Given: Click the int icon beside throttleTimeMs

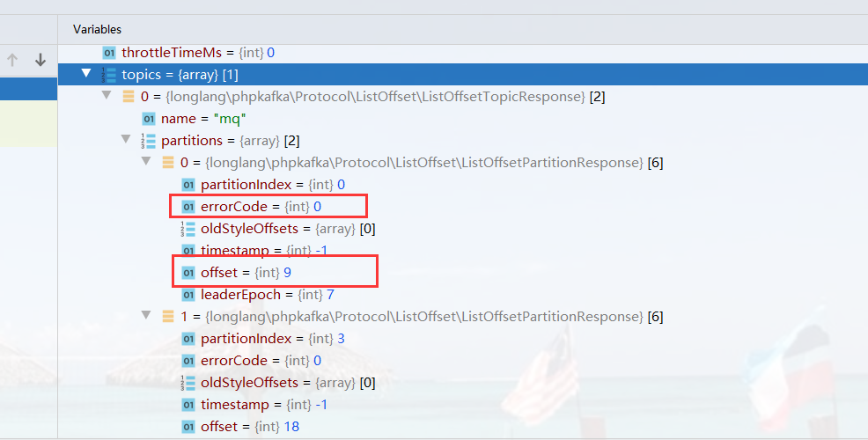Looking at the screenshot, I should (109, 53).
